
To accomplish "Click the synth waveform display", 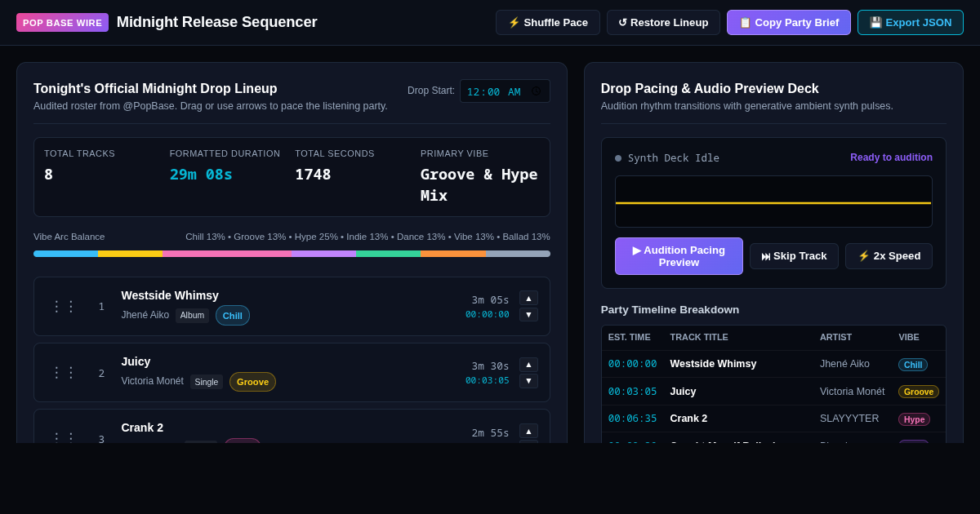I will (773, 202).
